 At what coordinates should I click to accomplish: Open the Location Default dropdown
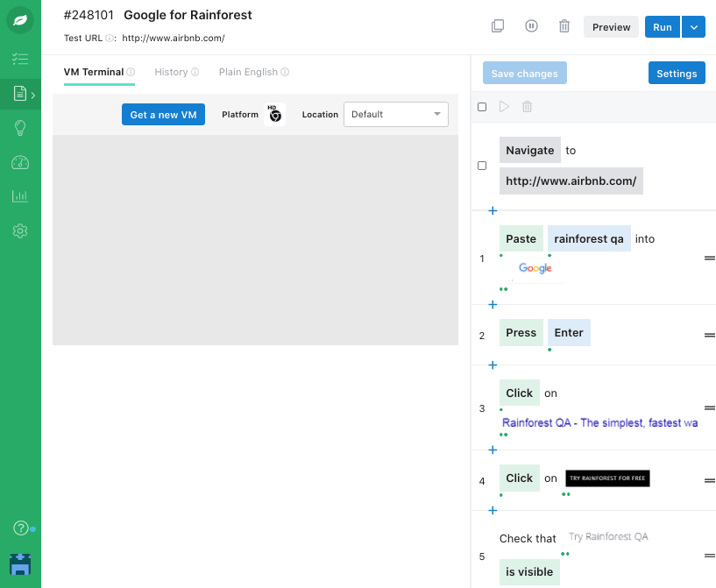(396, 114)
